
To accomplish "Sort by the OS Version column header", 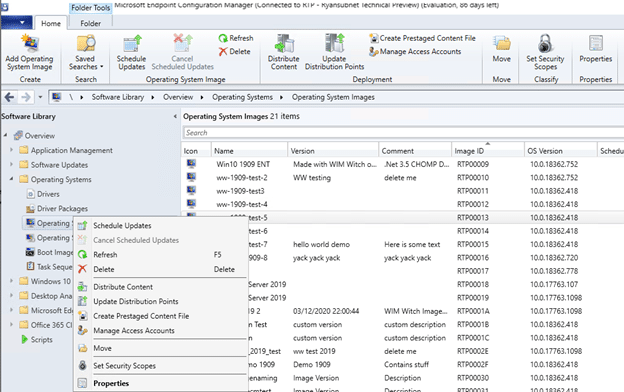I will pos(560,151).
